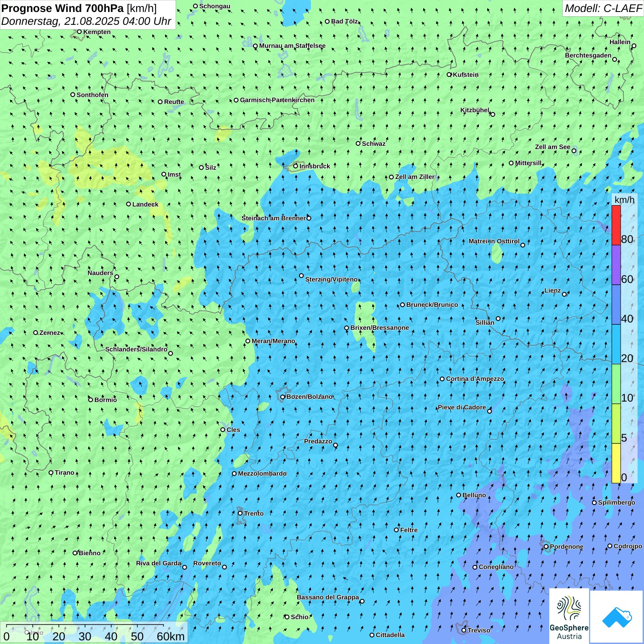
Task: Click the 'Matrei in Osttirol' label
Action: (494, 241)
